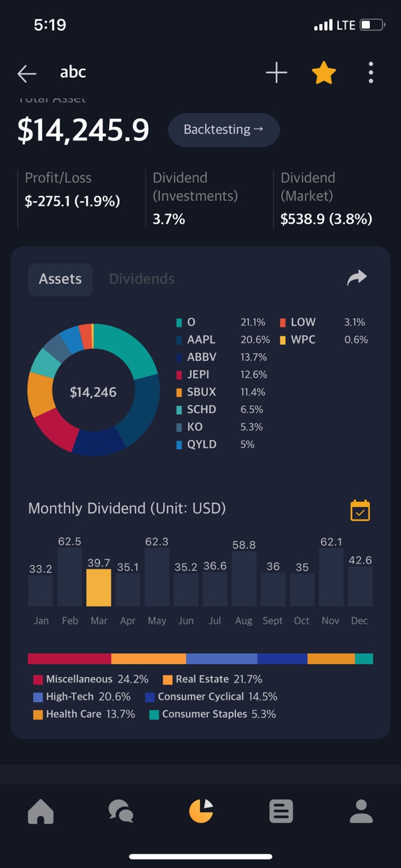Viewport: 401px width, 868px height.
Task: Open the portfolio pie chart tab
Action: 201,811
